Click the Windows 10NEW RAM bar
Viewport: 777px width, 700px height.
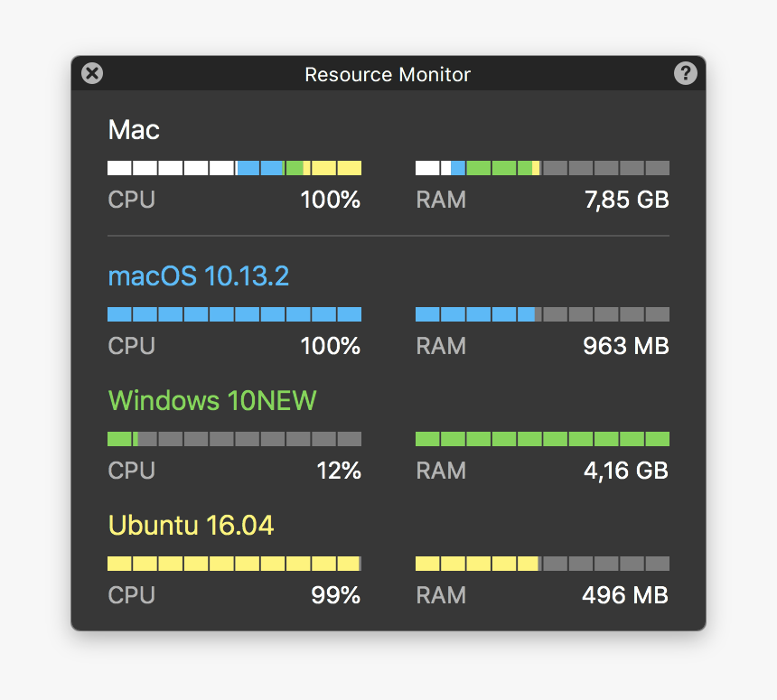[543, 439]
